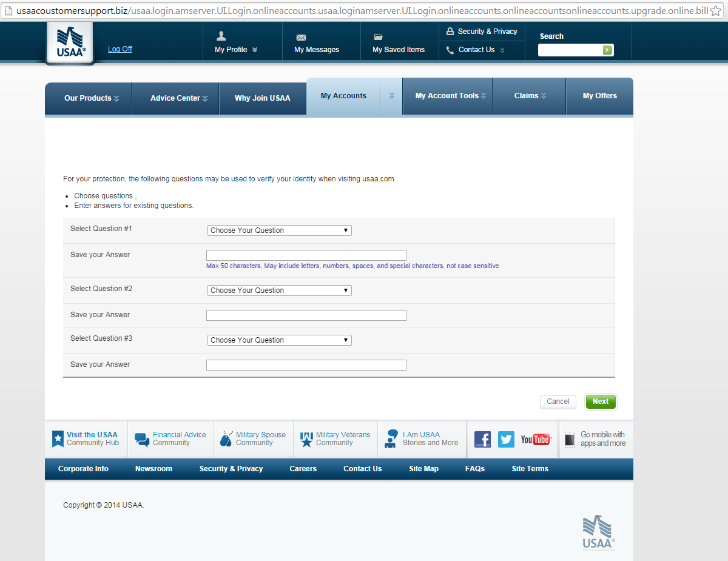Switch to the Claims tab

pos(530,96)
